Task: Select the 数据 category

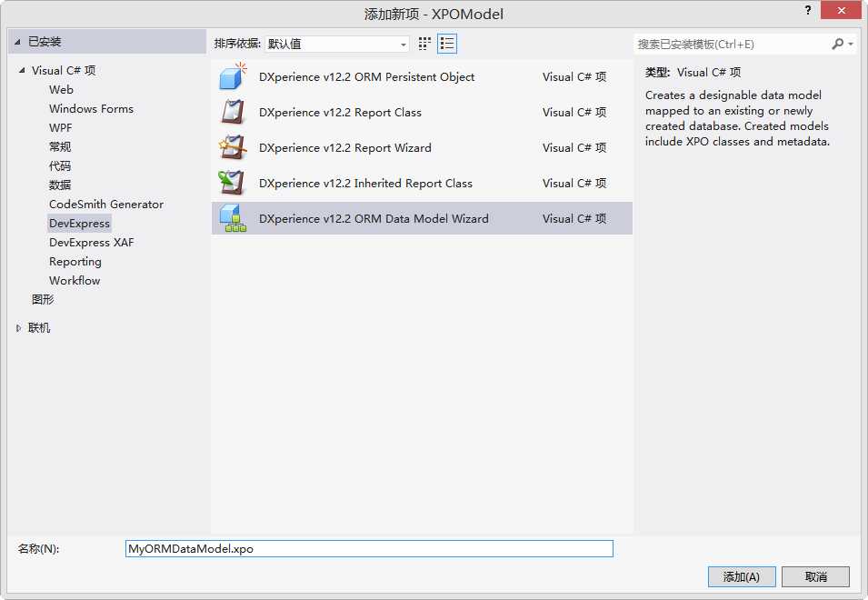Action: pyautogui.click(x=60, y=185)
